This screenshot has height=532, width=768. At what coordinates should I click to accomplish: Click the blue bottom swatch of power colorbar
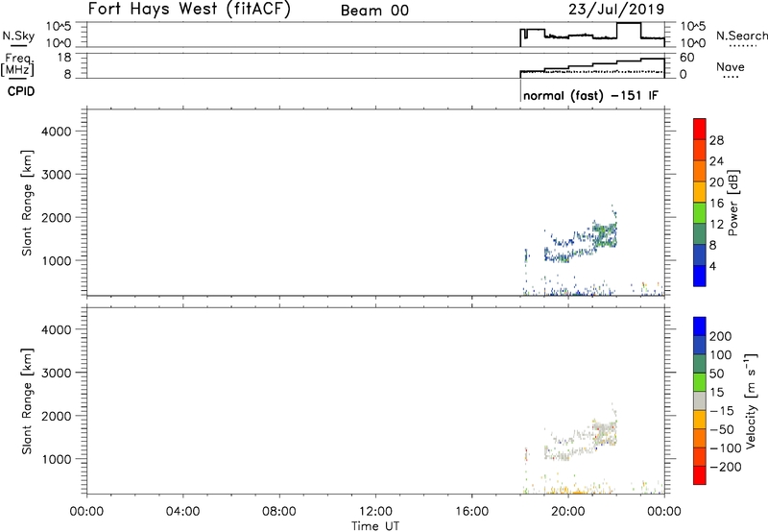point(700,276)
